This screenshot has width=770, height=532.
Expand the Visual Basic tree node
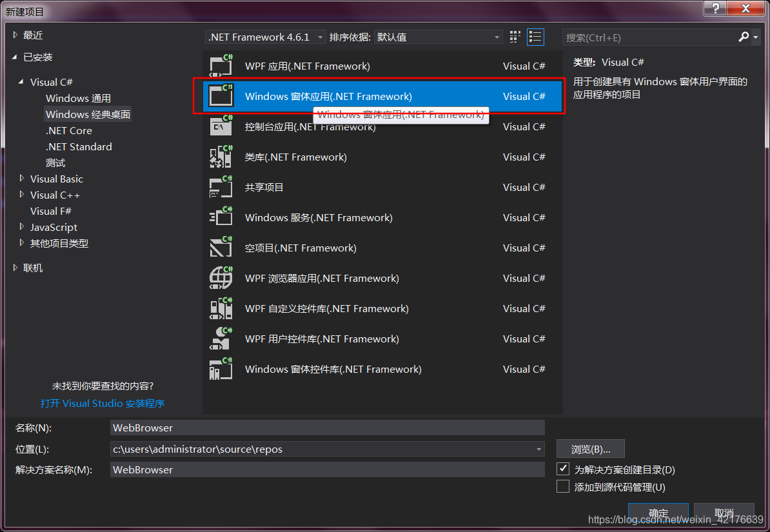(x=22, y=179)
